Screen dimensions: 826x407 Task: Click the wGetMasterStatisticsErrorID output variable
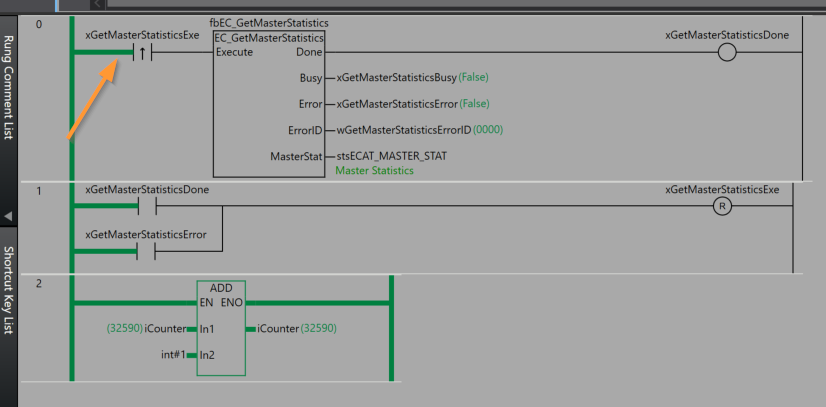tap(403, 129)
